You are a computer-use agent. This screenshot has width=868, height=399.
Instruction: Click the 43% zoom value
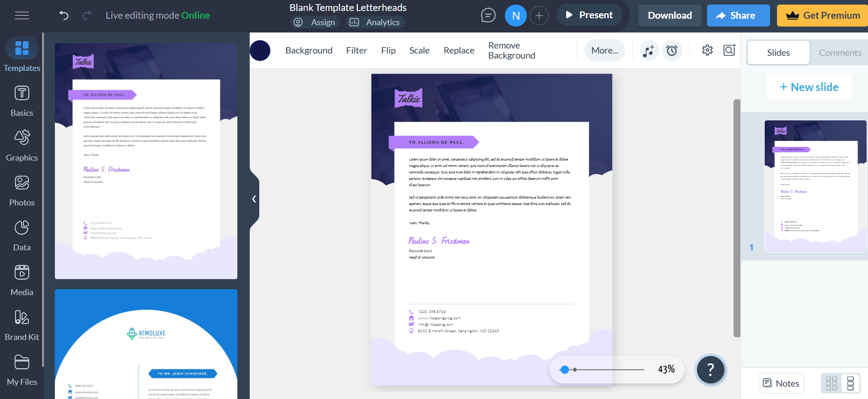tap(666, 370)
